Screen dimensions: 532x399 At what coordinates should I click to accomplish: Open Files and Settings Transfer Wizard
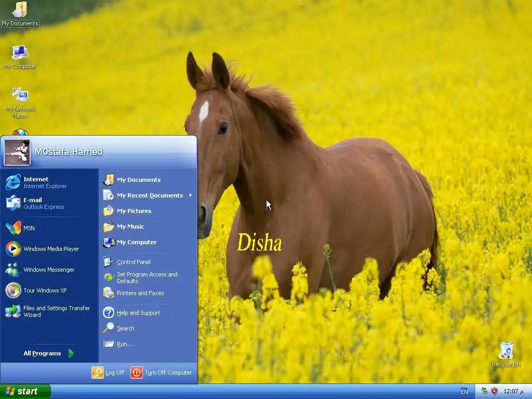49,311
